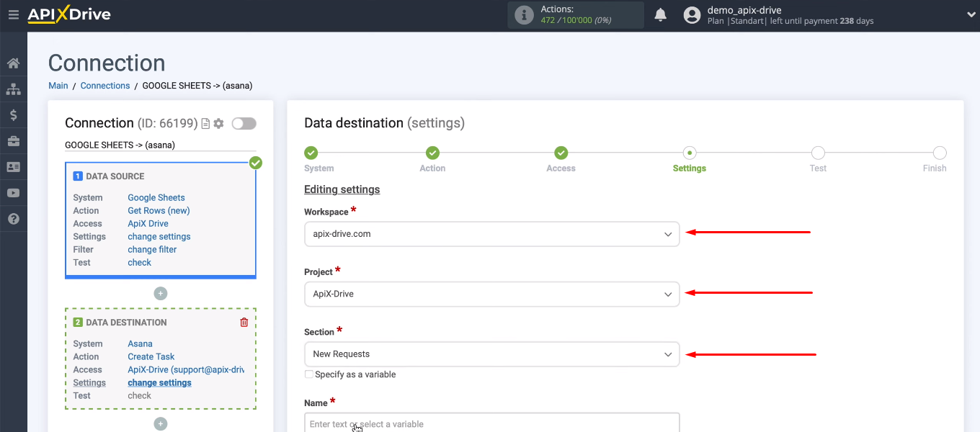The image size is (980, 432).
Task: Click the Actions usage counter
Action: tap(576, 15)
